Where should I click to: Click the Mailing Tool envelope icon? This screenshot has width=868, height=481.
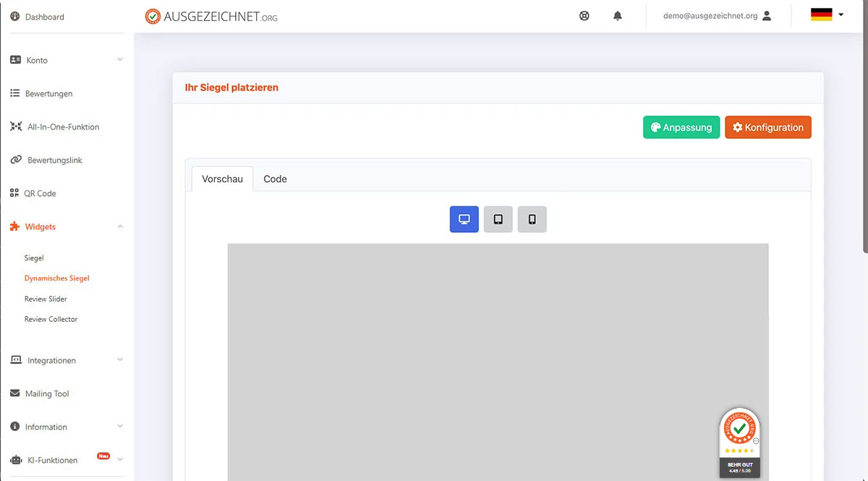(x=15, y=393)
